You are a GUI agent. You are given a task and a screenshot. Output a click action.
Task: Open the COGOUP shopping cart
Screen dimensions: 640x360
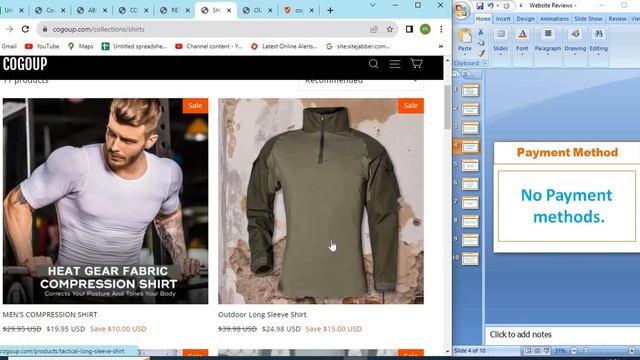click(416, 63)
